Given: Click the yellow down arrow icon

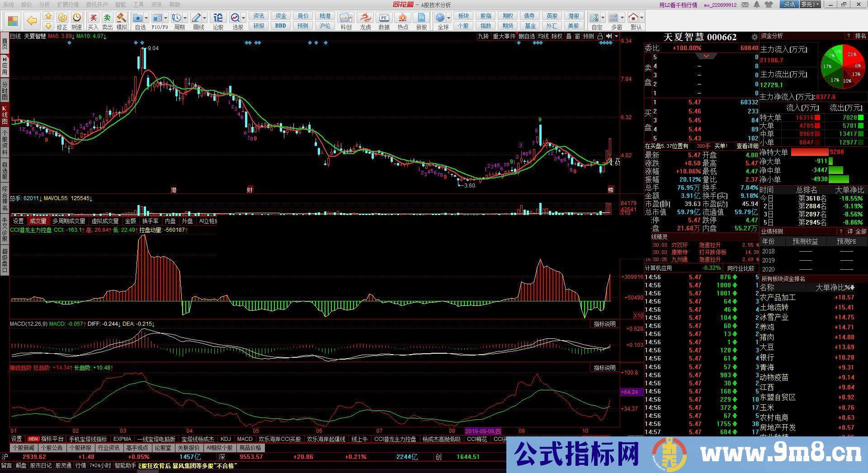Looking at the screenshot, I should pos(48,26).
